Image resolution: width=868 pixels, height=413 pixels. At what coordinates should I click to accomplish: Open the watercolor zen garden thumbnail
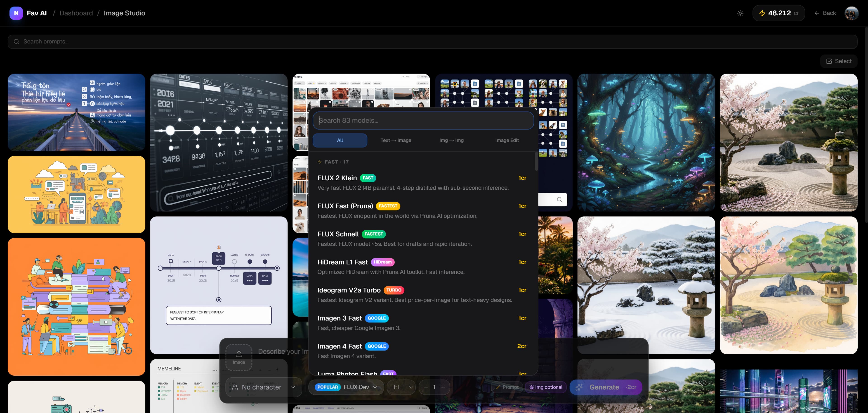pos(788,285)
